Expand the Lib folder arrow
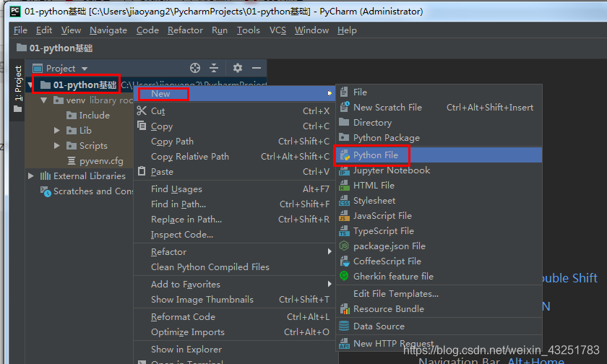The height and width of the screenshot is (364, 607). [57, 130]
